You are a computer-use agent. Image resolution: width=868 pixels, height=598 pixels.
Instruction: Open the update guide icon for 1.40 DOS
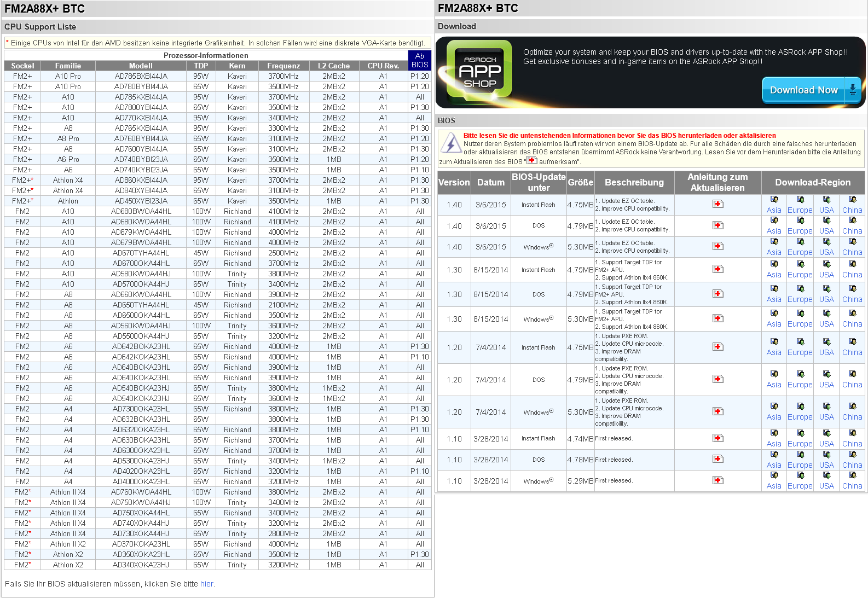(x=718, y=225)
